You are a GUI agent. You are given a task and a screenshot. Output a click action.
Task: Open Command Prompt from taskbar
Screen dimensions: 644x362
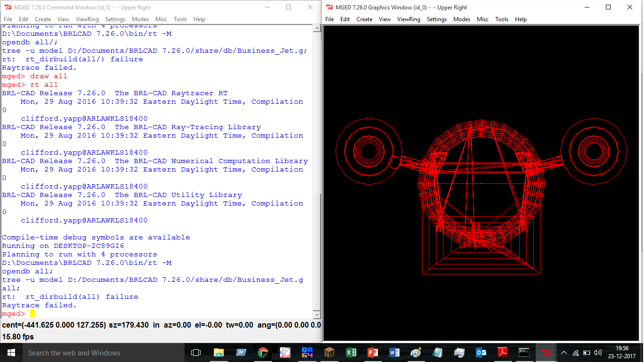tap(524, 353)
